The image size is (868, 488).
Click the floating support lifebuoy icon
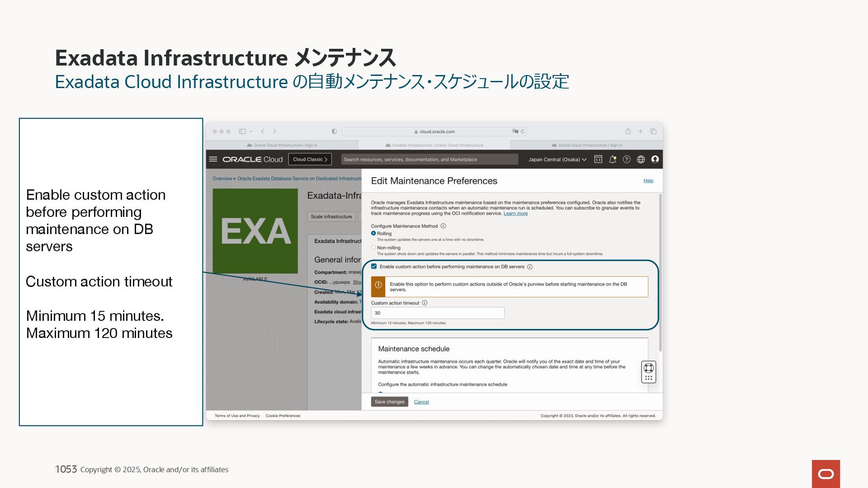(649, 368)
